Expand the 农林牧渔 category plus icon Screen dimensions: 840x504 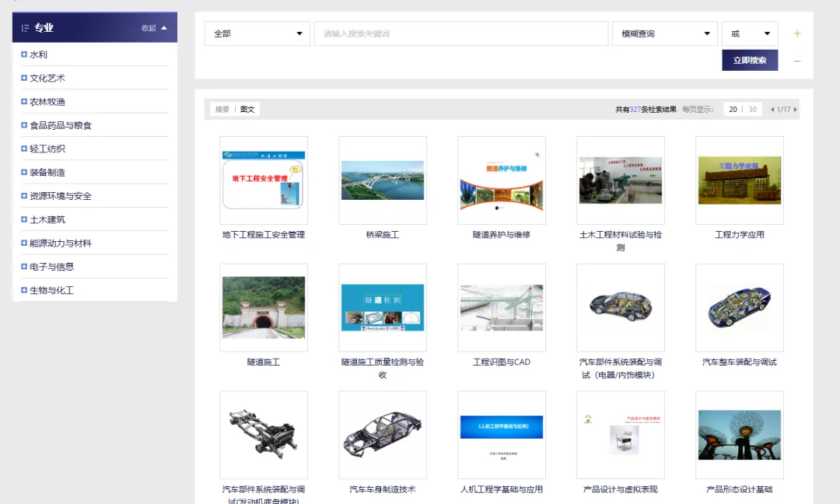click(x=23, y=101)
